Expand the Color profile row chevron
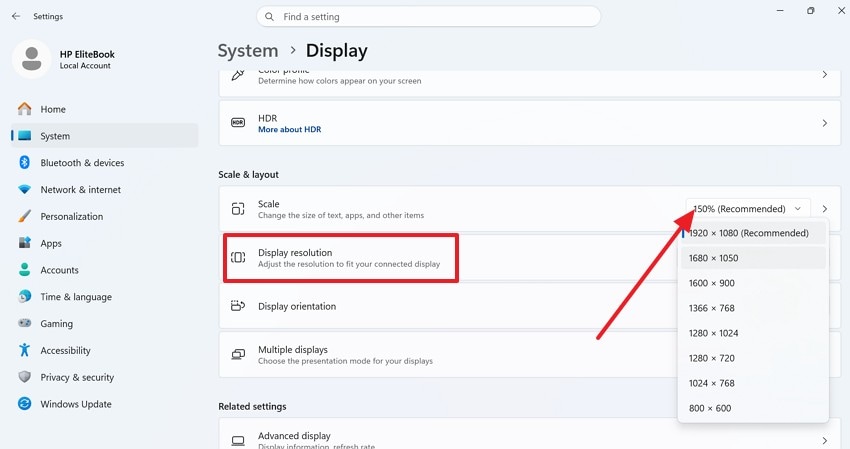This screenshot has width=850, height=449. point(825,74)
